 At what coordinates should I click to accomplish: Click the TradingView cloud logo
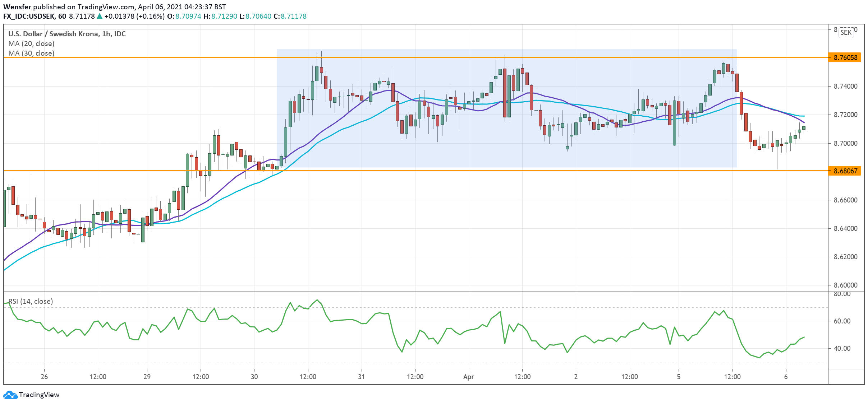(x=11, y=395)
